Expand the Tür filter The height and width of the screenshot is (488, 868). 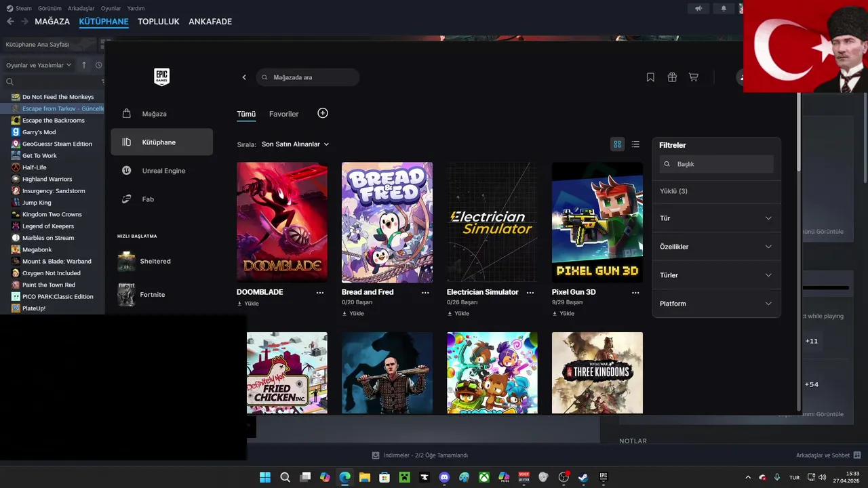point(716,218)
